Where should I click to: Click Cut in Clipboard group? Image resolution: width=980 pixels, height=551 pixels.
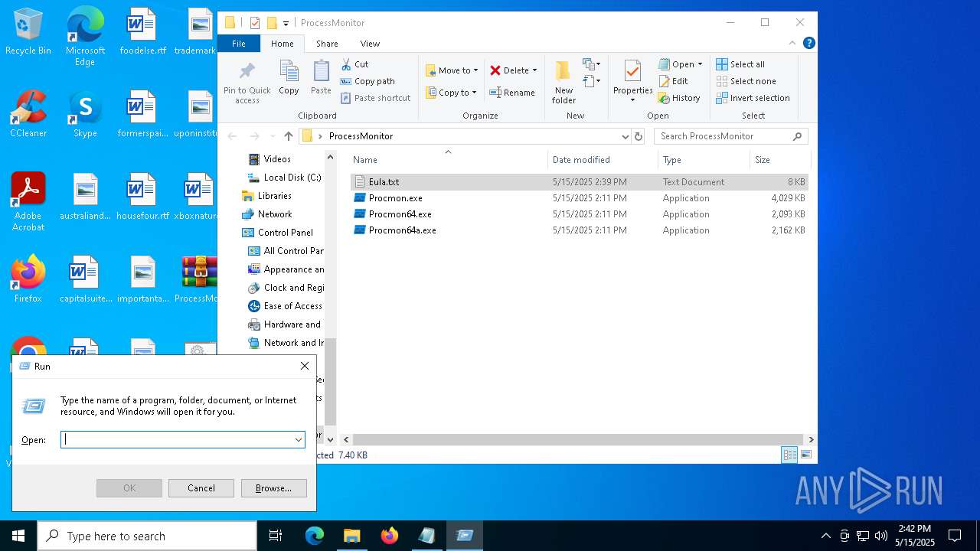(354, 64)
